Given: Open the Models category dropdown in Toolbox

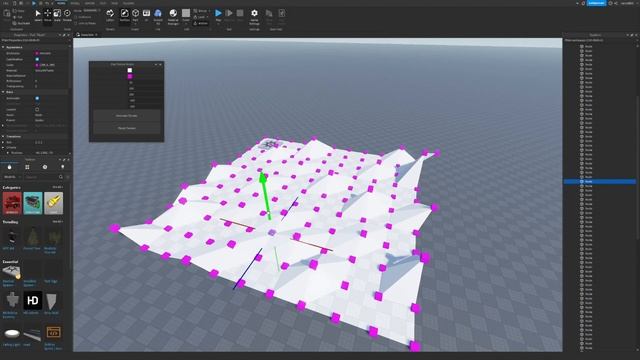Looking at the screenshot, I should click(11, 177).
